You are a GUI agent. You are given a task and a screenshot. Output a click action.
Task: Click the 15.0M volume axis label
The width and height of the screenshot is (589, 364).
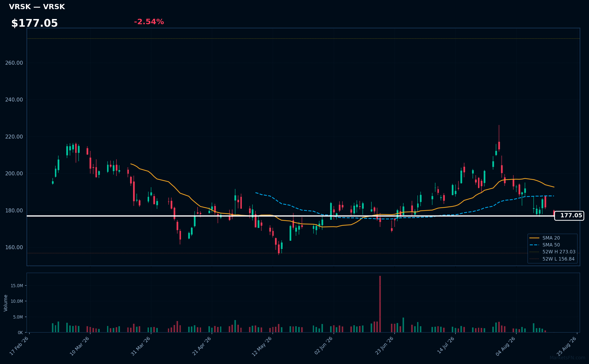[x=17, y=285]
